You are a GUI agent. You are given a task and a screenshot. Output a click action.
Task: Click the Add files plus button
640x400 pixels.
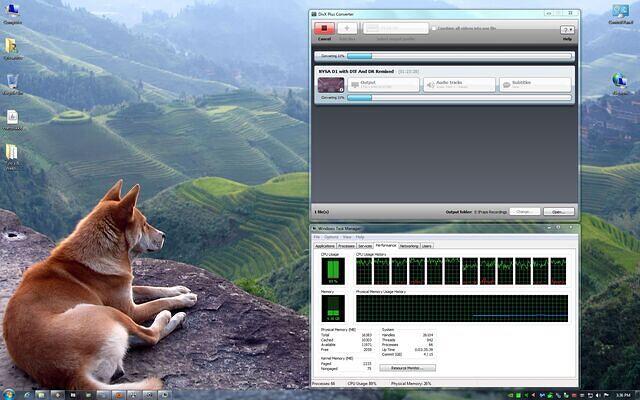point(348,29)
